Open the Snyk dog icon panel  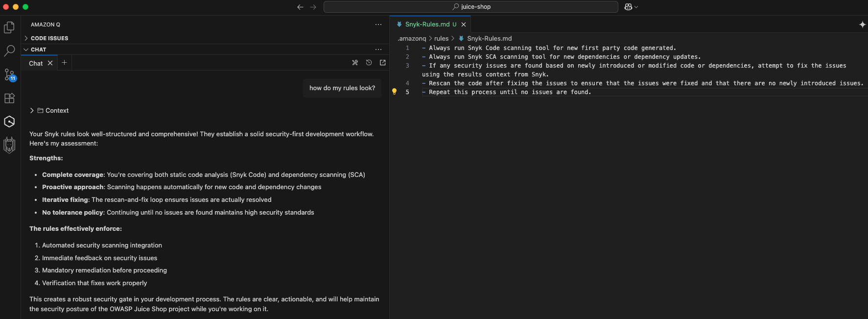tap(9, 145)
